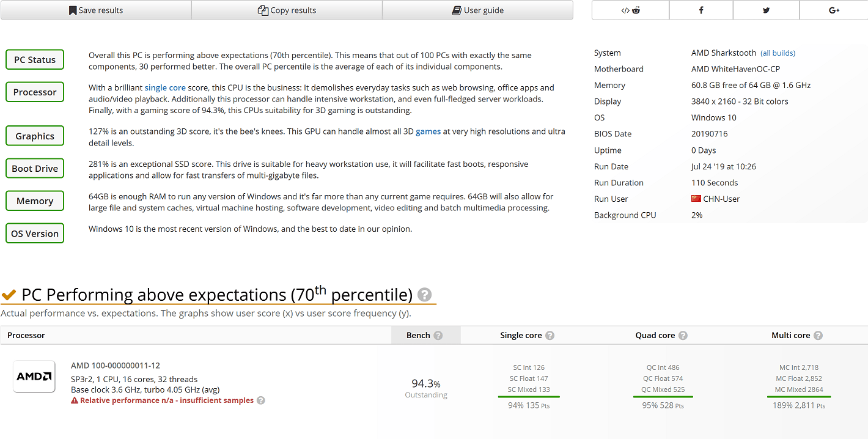Open the help icon beside Single core
The height and width of the screenshot is (439, 868).
[550, 336]
